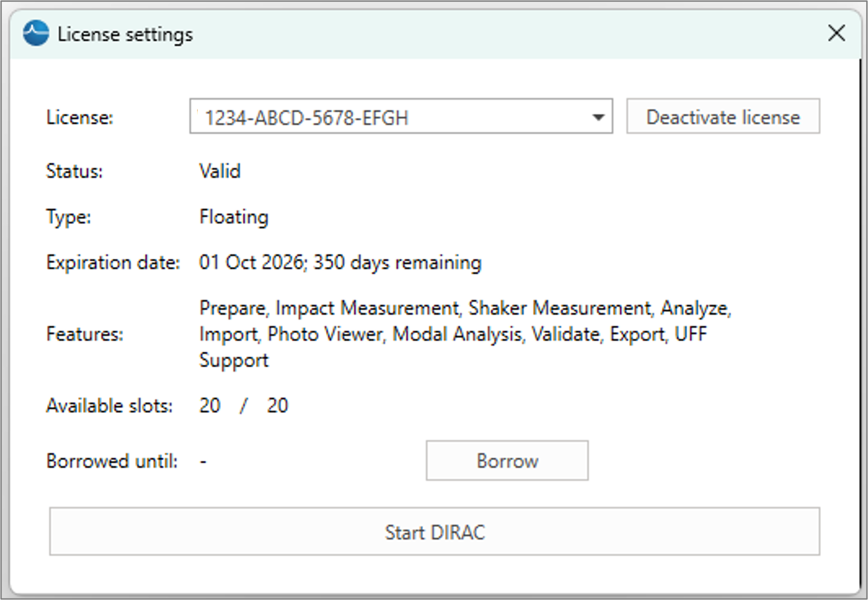
Task: Click the "Available slots:" label
Action: pyautogui.click(x=110, y=406)
